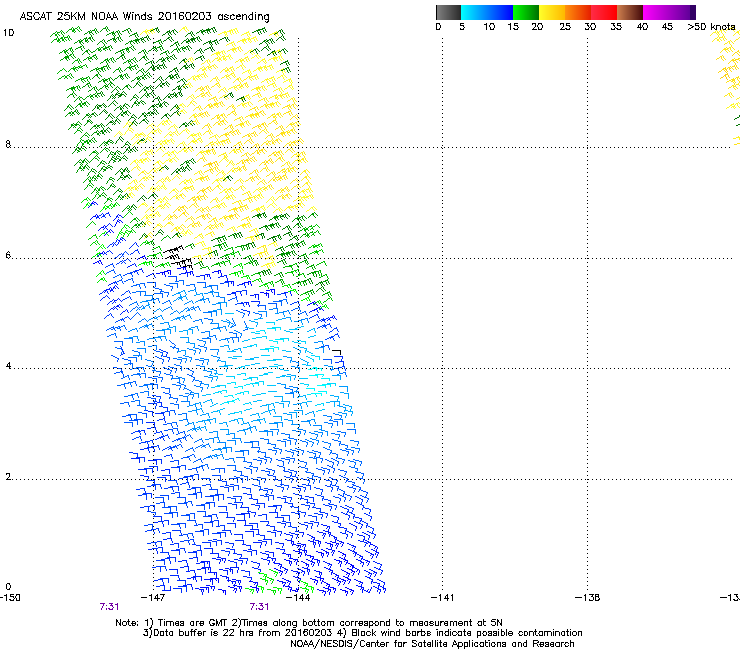The image size is (740, 650).
Task: Click the latitude label 8
Action: click(x=8, y=144)
